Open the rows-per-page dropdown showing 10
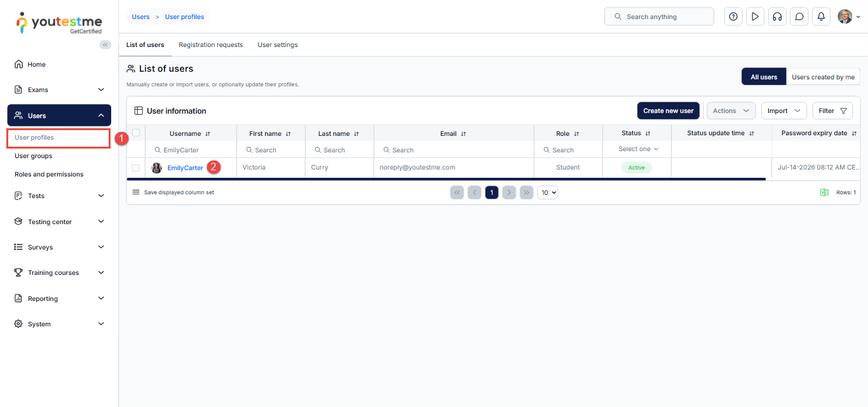Image resolution: width=868 pixels, height=407 pixels. click(547, 192)
